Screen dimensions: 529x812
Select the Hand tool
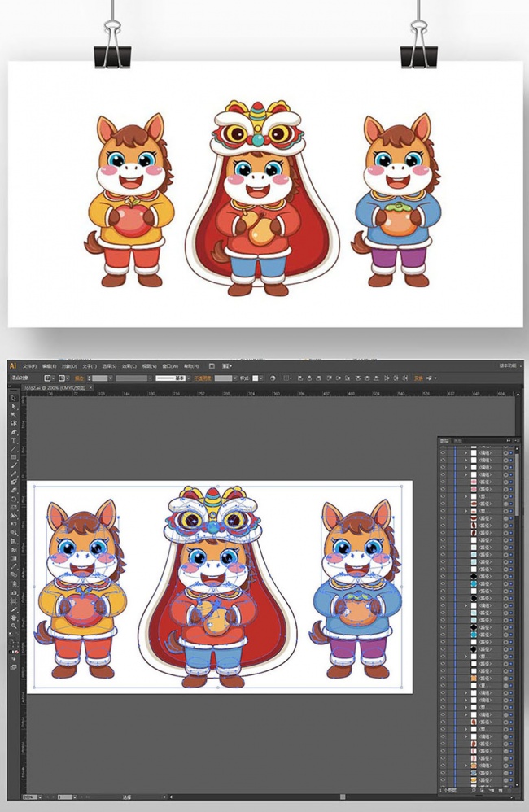coord(14,617)
